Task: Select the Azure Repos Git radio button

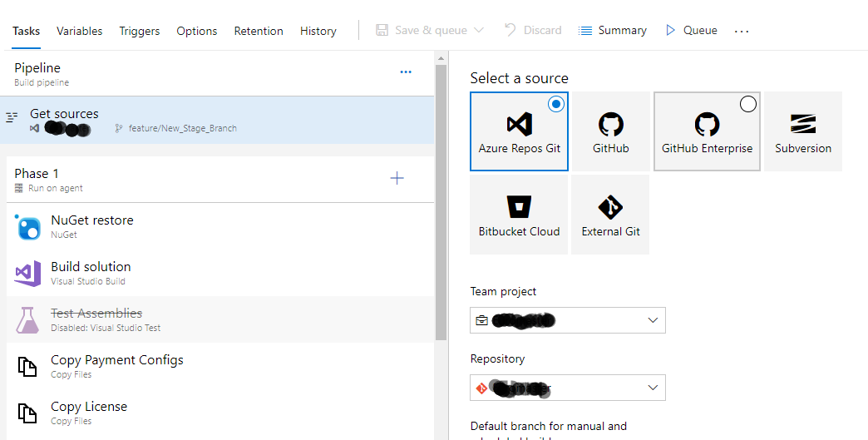Action: (555, 104)
